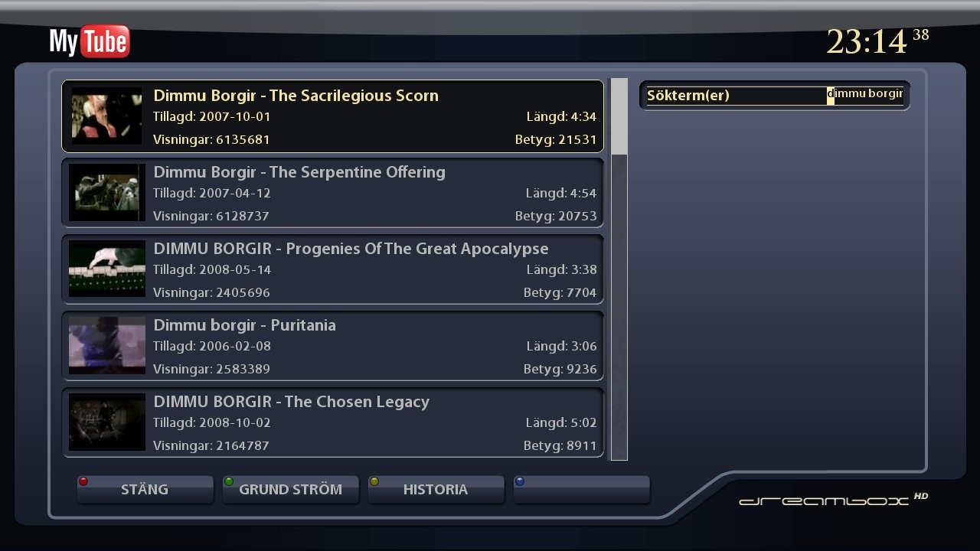This screenshot has height=551, width=980.
Task: Select the Dimmu borgir - Puritania title
Action: pos(244,325)
